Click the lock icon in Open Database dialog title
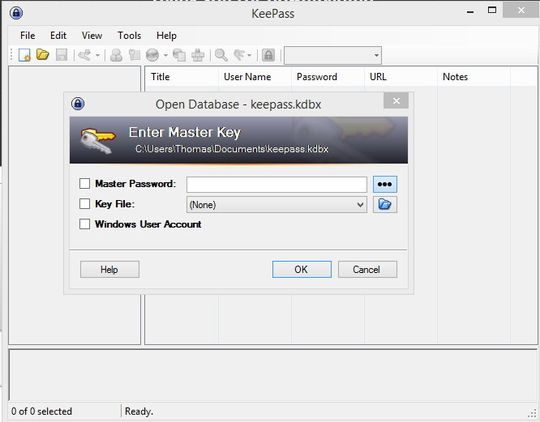The height and width of the screenshot is (422, 540). [x=78, y=104]
